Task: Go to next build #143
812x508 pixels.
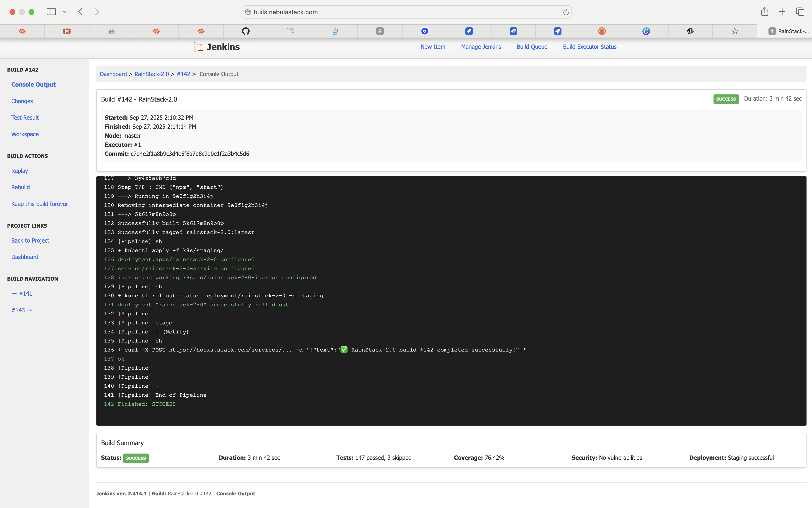Action: click(x=22, y=310)
